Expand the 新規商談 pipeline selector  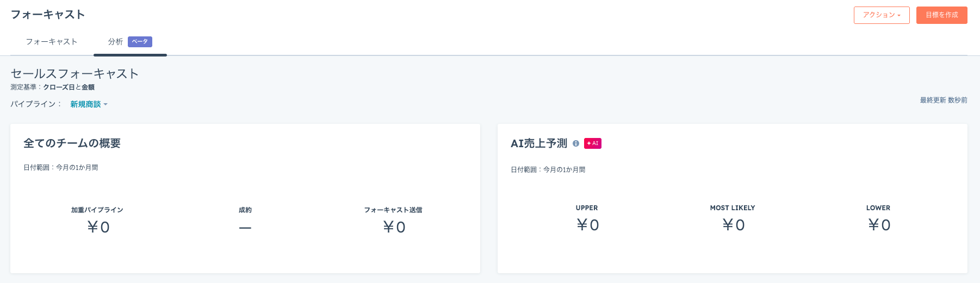[x=89, y=104]
